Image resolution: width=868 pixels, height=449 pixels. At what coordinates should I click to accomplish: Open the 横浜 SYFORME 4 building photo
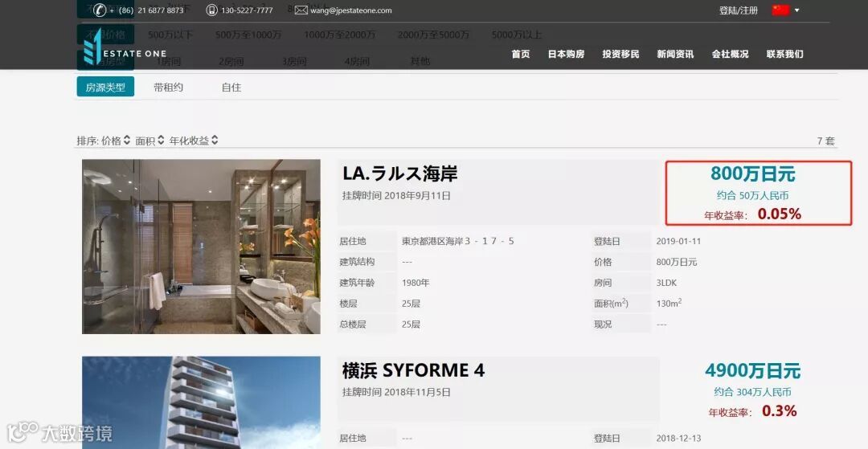[201, 402]
